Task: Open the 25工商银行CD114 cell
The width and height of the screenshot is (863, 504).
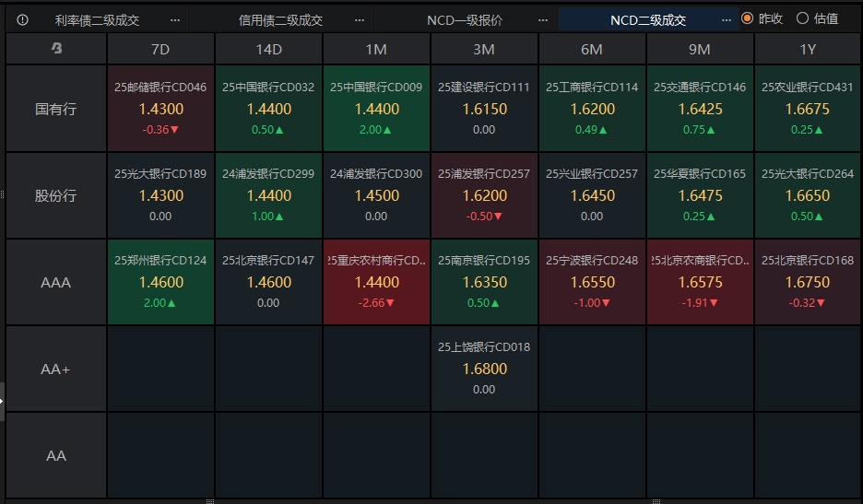Action: [x=592, y=109]
